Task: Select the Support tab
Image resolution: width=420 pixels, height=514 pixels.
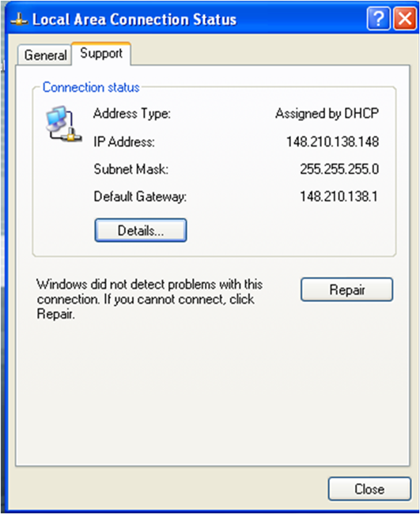Action: tap(101, 54)
